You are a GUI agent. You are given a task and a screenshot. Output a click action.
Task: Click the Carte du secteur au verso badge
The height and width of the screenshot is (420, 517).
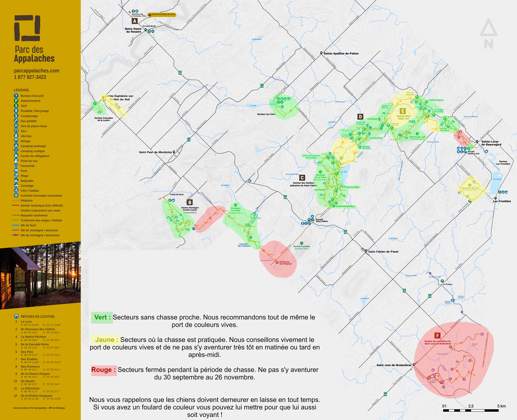tap(162, 14)
